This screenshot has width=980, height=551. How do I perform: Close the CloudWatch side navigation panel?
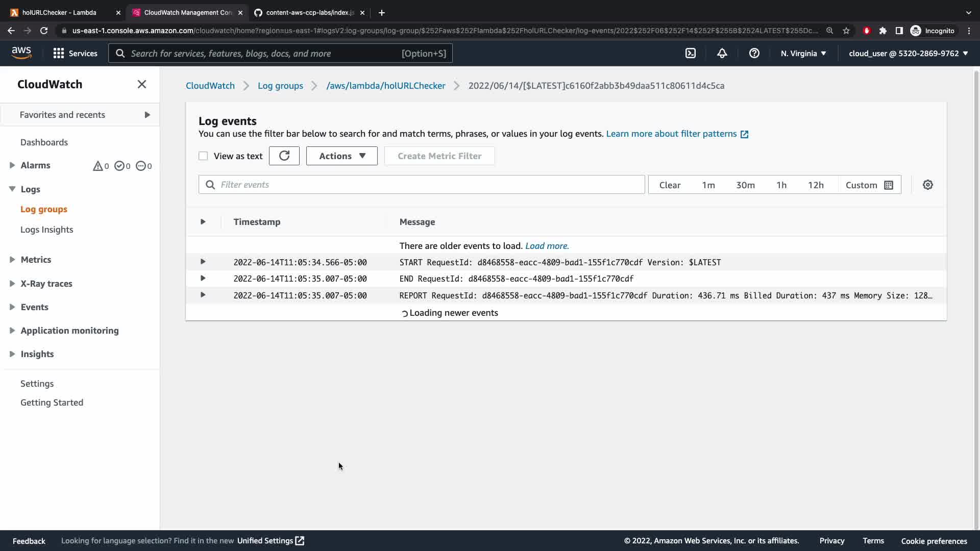pos(142,84)
